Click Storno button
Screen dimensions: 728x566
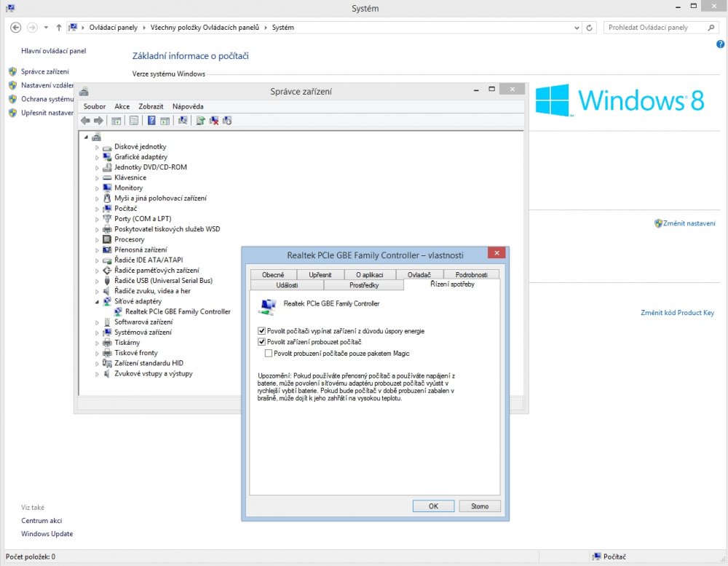pos(480,506)
